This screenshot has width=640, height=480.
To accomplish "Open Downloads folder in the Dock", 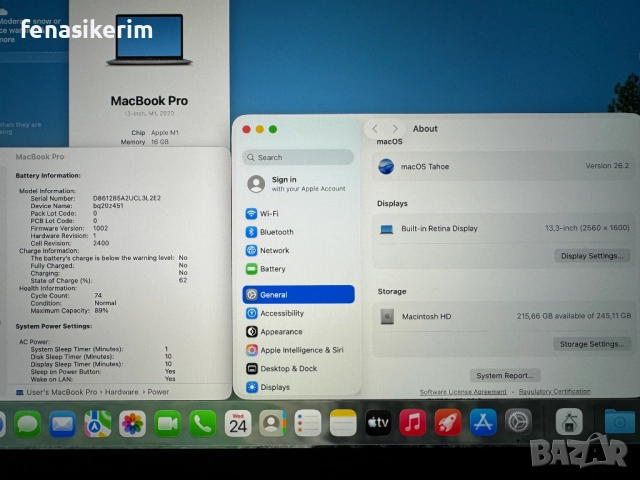I will (619, 421).
